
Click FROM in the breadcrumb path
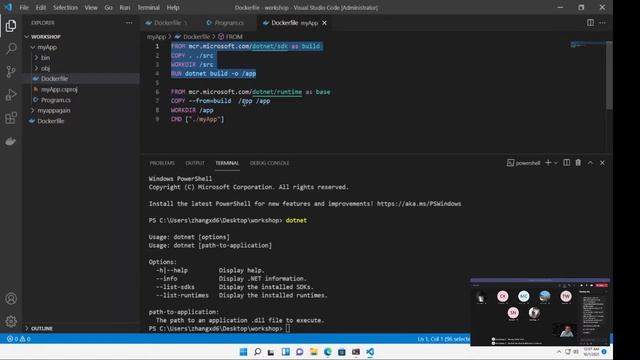point(234,36)
